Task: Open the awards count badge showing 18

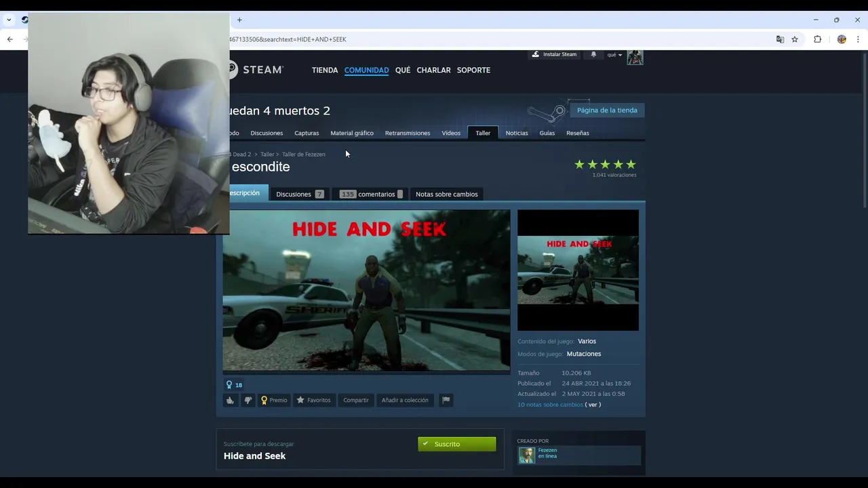Action: [x=235, y=385]
